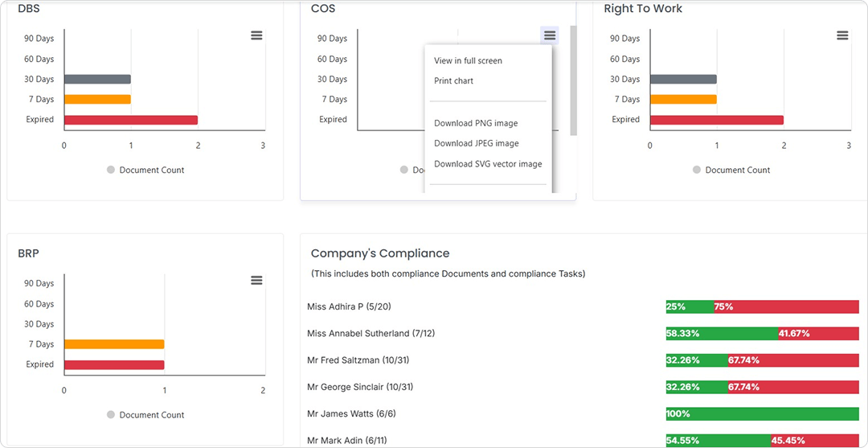Choose Download JPEG image option
Viewport: 868px width, 448px height.
(477, 143)
